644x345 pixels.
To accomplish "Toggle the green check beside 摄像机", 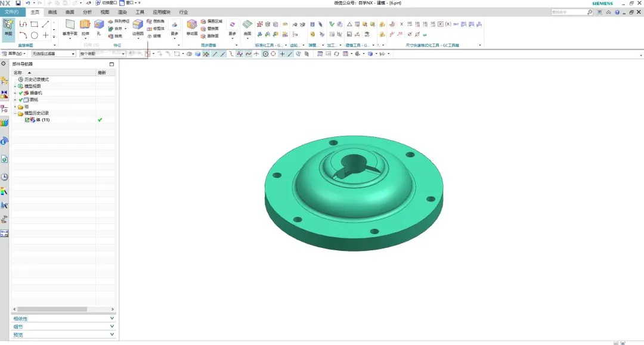I will click(x=21, y=93).
